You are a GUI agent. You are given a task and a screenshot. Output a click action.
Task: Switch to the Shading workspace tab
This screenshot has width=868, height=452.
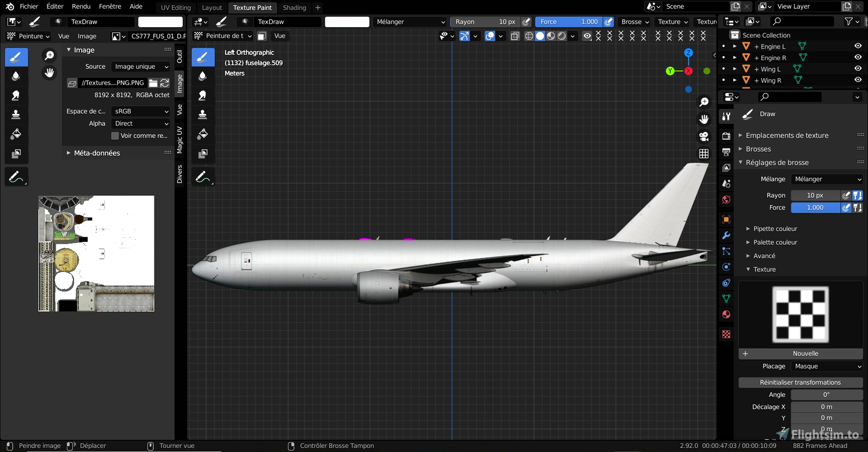[x=295, y=8]
